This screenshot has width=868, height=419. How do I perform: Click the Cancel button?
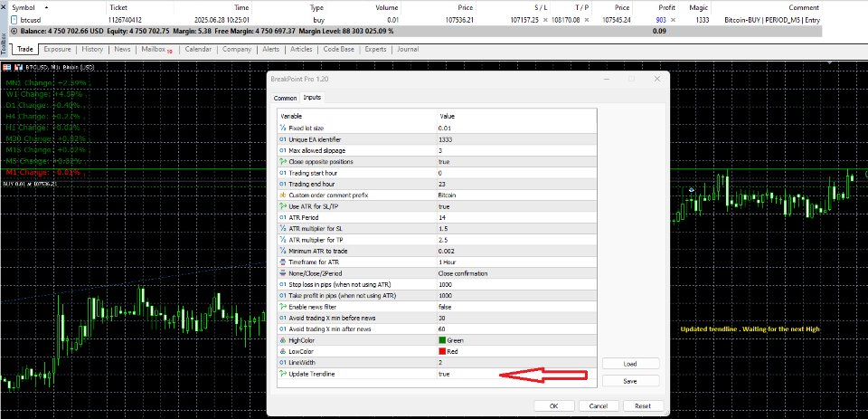(599, 405)
